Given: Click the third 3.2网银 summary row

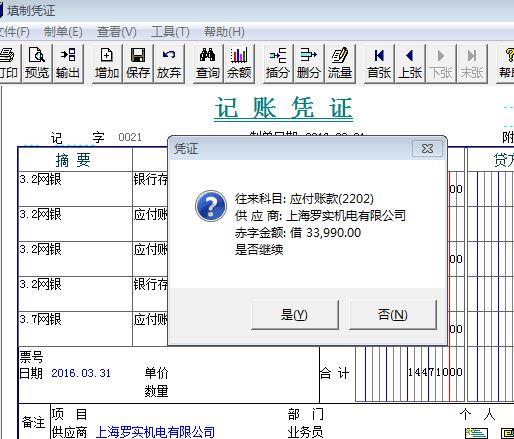Looking at the screenshot, I should (75, 259).
